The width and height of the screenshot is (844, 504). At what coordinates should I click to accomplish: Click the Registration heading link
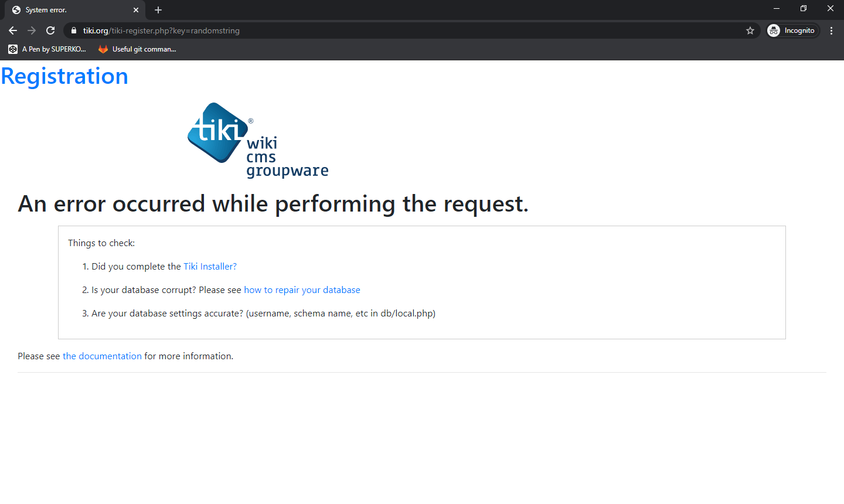(x=64, y=76)
